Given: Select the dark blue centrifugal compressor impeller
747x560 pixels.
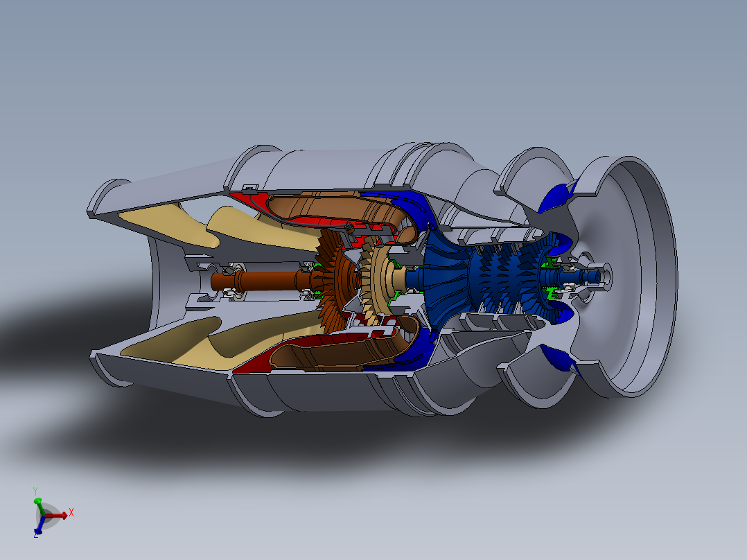Looking at the screenshot, I should [x=444, y=279].
